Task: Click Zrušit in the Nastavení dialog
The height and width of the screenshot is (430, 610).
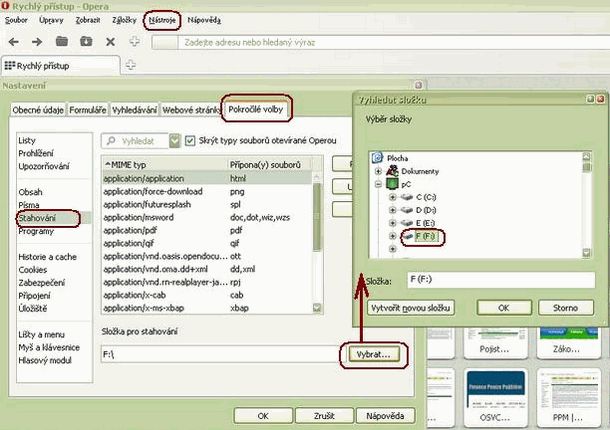Action: 324,416
